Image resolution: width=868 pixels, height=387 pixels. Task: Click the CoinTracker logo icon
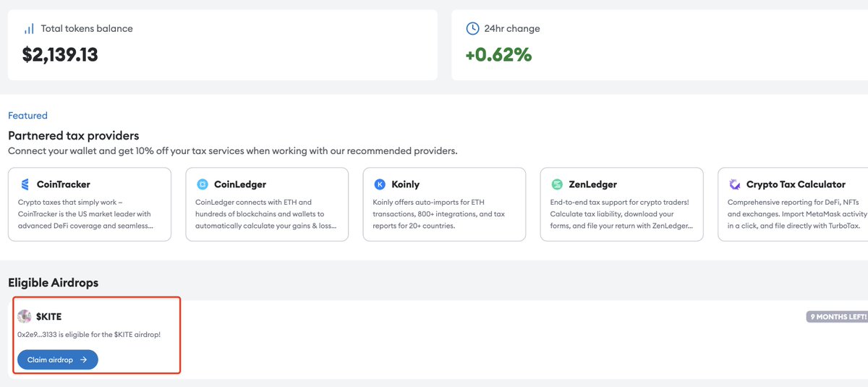pos(25,184)
